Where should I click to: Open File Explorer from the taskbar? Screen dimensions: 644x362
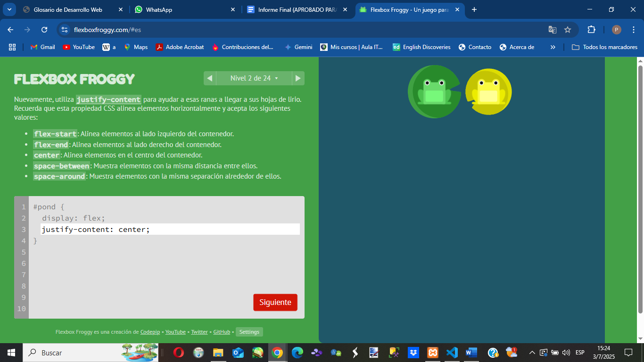218,353
